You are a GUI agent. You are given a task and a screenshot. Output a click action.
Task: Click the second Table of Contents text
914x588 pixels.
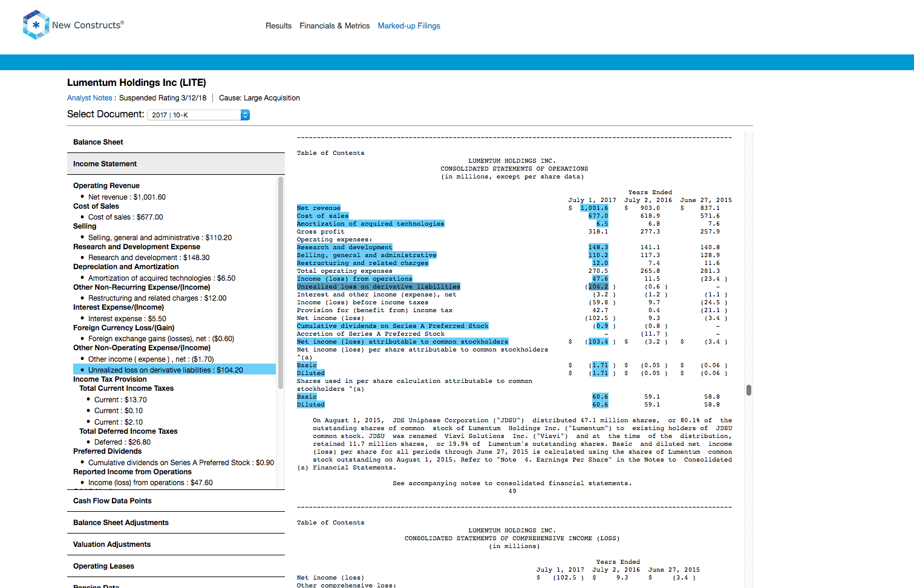(330, 523)
